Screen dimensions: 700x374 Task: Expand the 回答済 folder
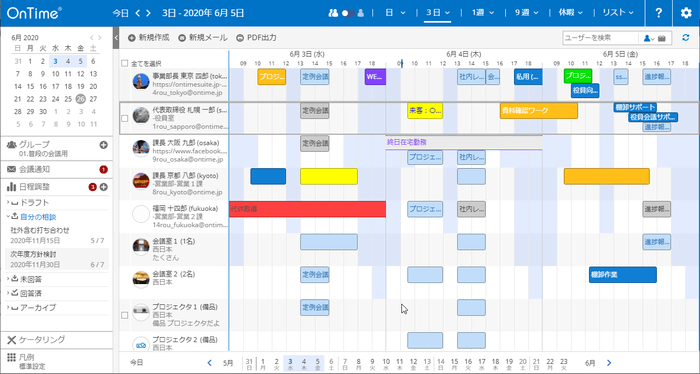point(8,293)
